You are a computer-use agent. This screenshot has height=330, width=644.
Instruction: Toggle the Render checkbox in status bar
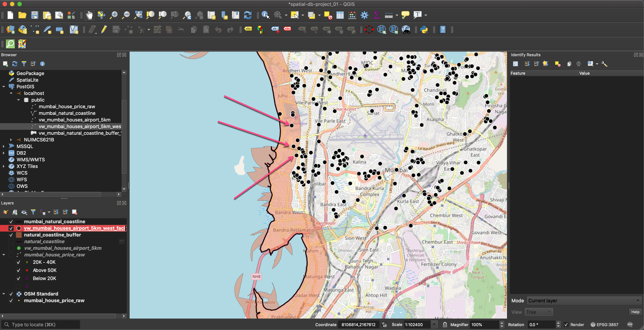point(566,324)
